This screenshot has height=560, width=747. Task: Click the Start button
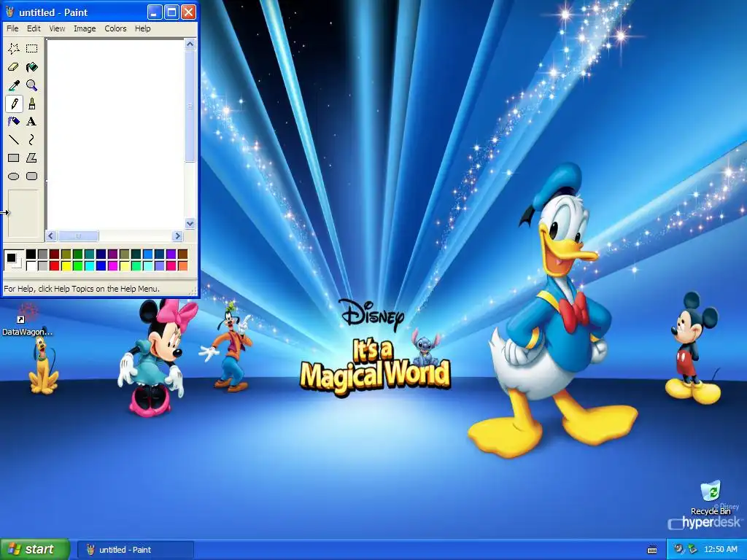point(35,549)
